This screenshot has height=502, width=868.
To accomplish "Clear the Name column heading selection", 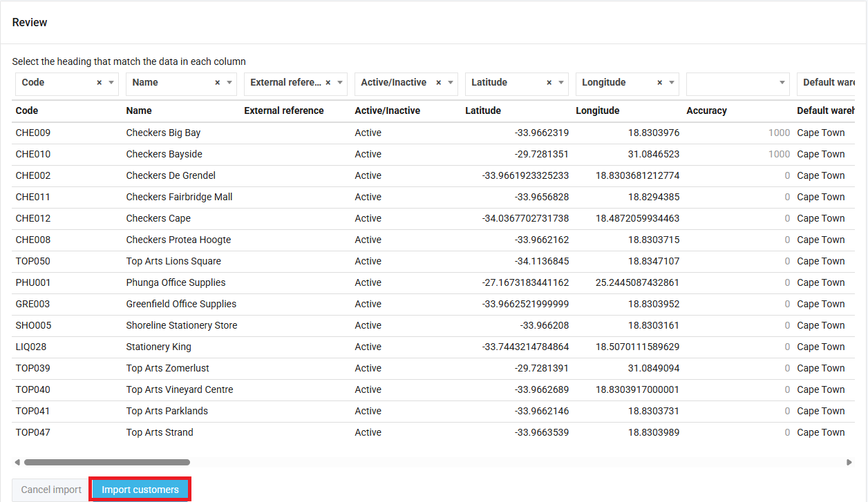I will coord(217,83).
